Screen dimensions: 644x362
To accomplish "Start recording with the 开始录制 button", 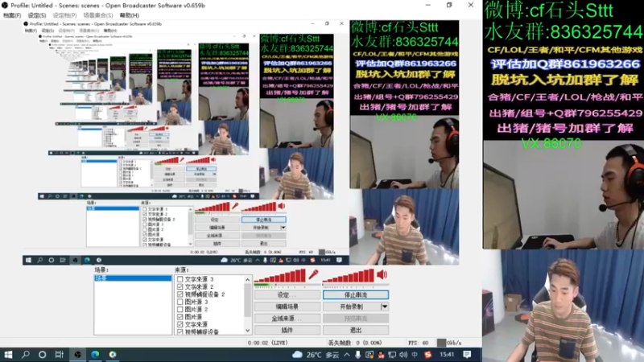I will point(352,306).
